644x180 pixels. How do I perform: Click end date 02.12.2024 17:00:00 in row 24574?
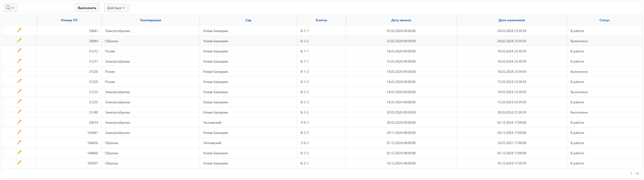coord(511,123)
